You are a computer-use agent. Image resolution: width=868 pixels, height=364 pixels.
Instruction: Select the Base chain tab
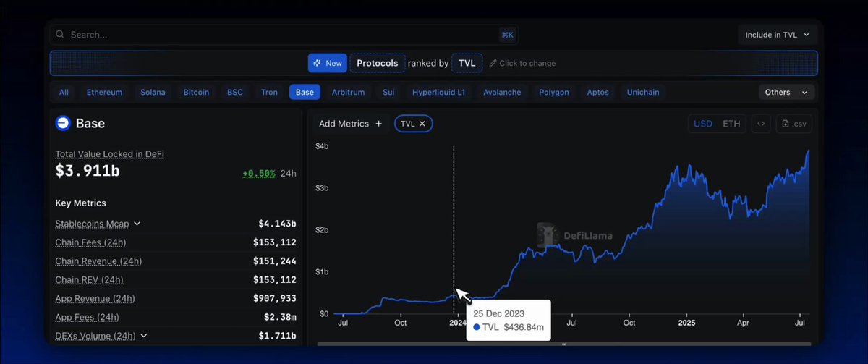pos(305,92)
